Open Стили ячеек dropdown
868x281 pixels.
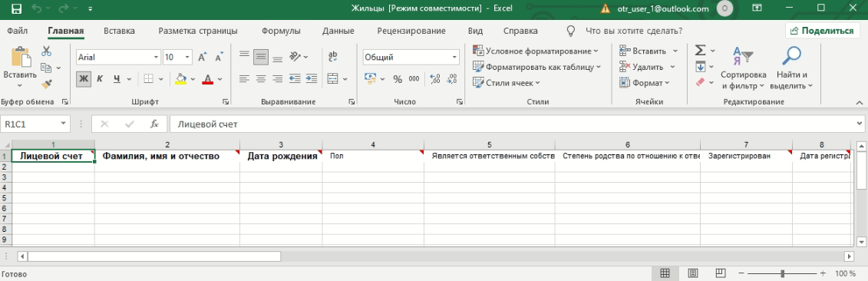pos(507,83)
